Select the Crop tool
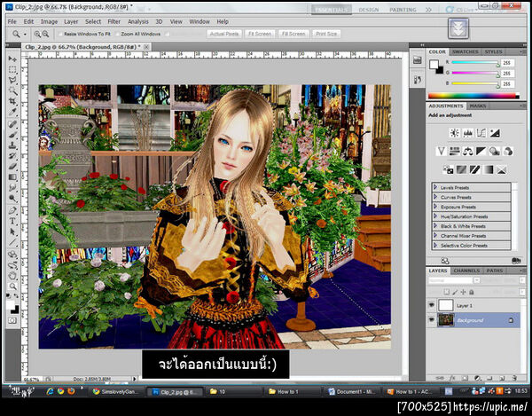The width and height of the screenshot is (532, 416). tap(12, 101)
